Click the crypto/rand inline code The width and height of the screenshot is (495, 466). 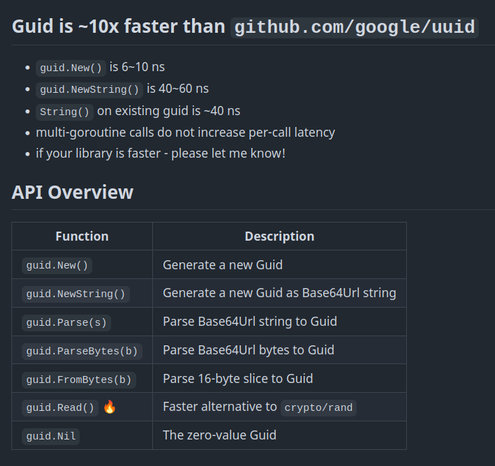(x=318, y=408)
